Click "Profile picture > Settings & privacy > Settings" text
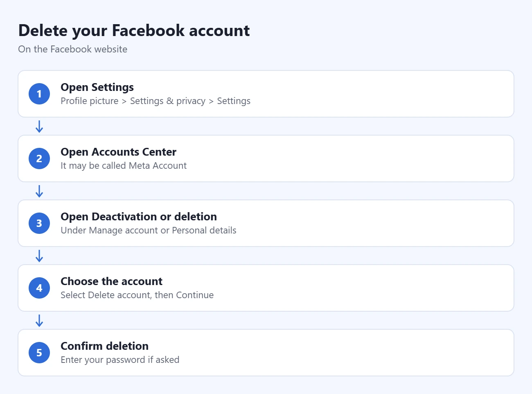 click(156, 101)
